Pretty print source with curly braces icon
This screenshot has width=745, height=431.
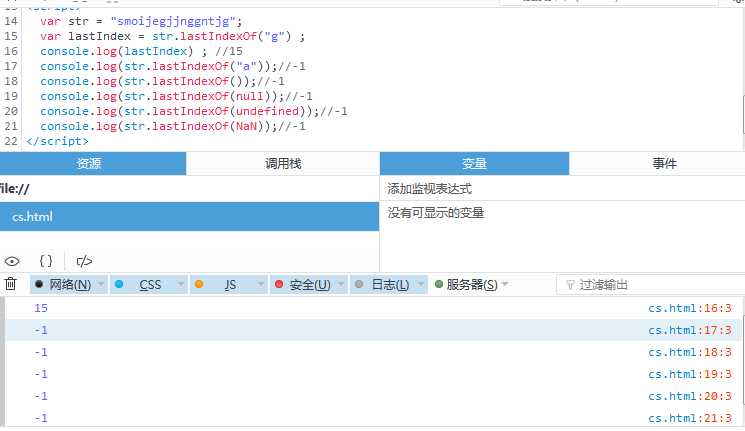(46, 261)
